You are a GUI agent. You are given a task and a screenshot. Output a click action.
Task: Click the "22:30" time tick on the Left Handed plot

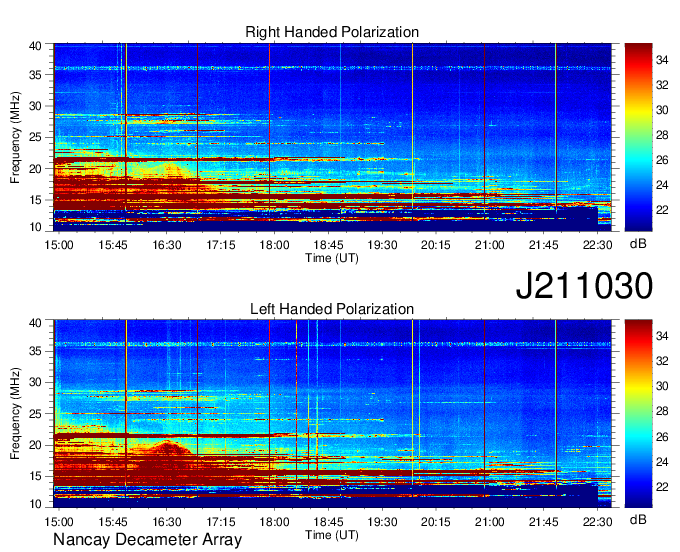pos(598,522)
